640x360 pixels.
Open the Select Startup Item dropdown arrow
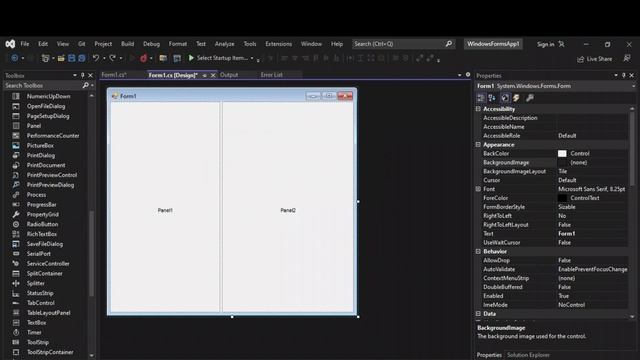(x=252, y=58)
